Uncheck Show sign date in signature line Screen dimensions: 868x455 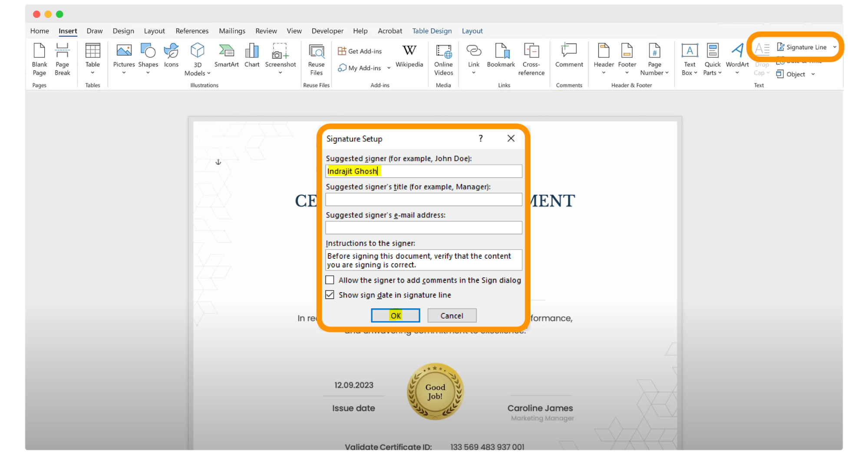click(330, 295)
